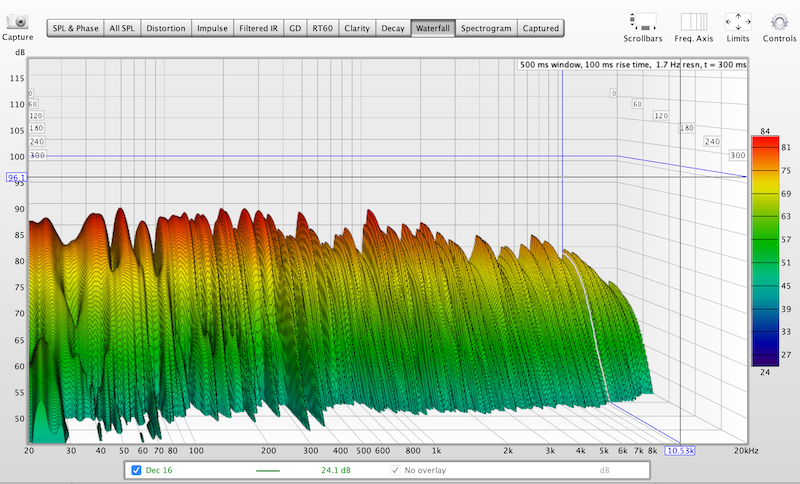This screenshot has width=800, height=484.
Task: Switch to the All SPL tab
Action: [x=122, y=28]
